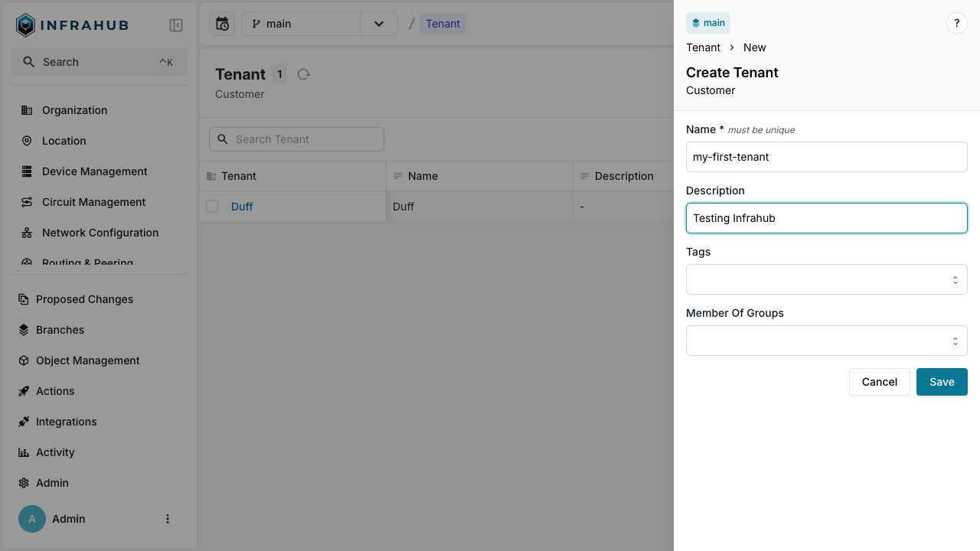Open the time travel calendar icon
Image resolution: width=980 pixels, height=551 pixels.
(222, 24)
